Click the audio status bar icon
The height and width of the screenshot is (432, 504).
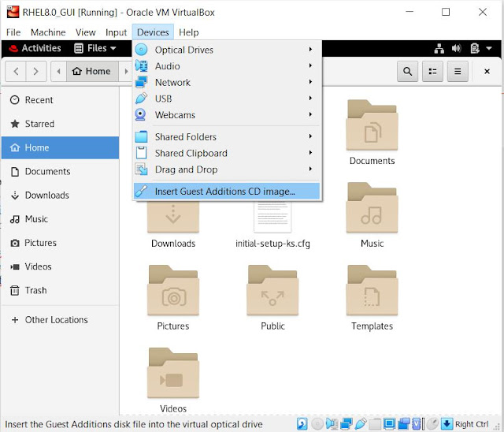332,423
